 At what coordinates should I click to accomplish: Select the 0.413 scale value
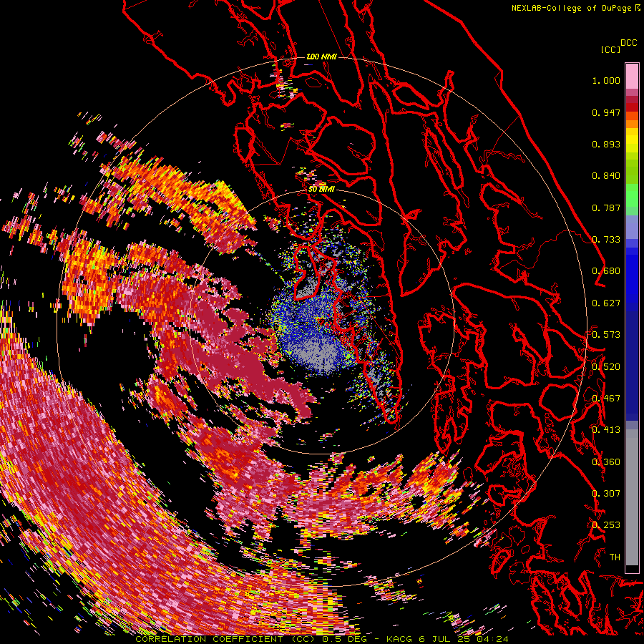pyautogui.click(x=606, y=430)
